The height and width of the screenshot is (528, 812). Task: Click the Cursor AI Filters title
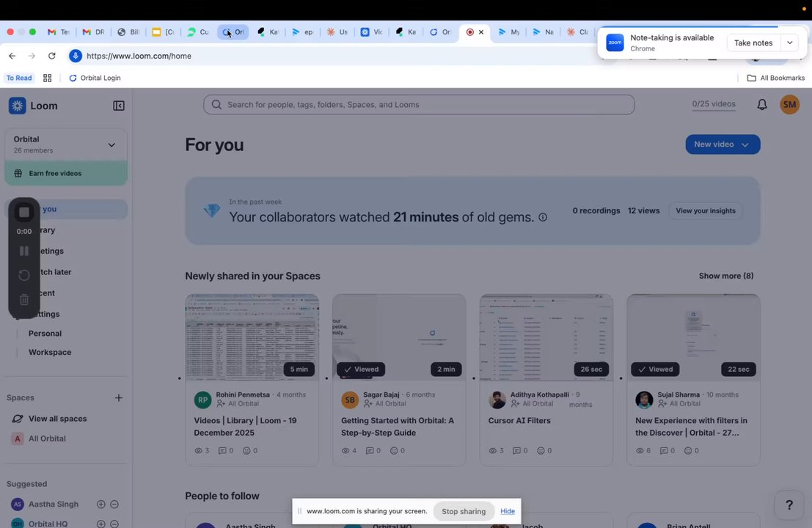pyautogui.click(x=519, y=421)
